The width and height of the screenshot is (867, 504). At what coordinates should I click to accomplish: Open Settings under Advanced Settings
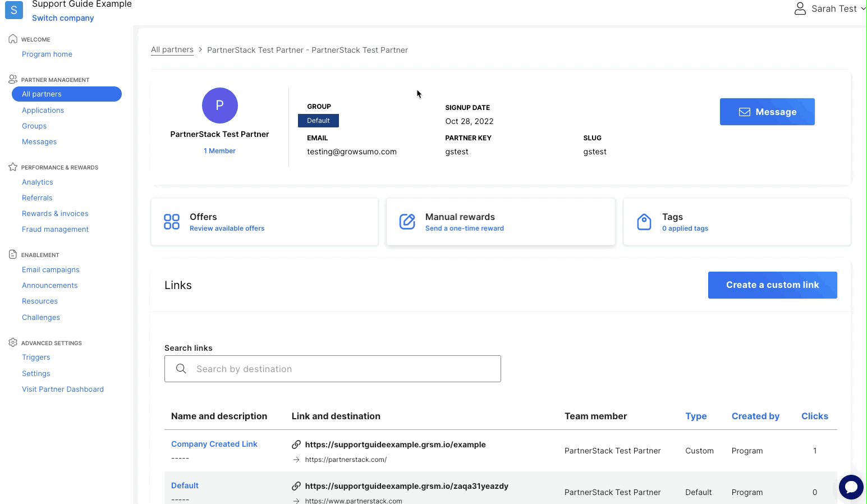pyautogui.click(x=36, y=374)
